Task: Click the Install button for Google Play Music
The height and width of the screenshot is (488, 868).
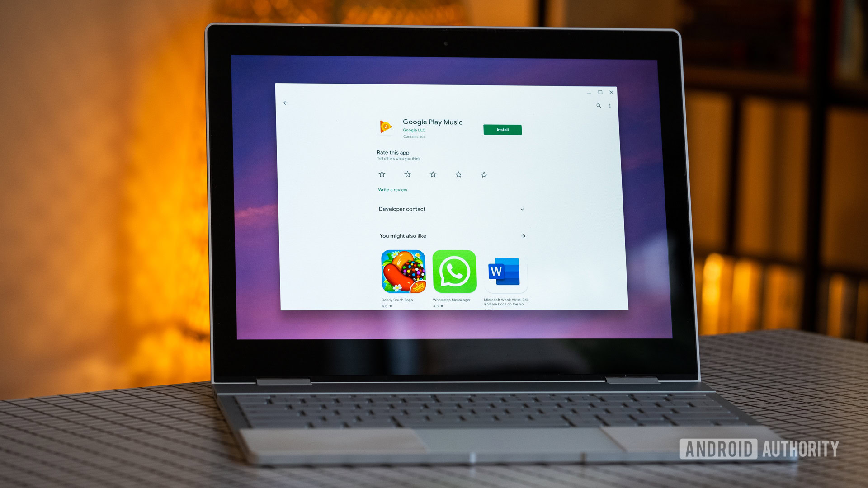Action: [503, 129]
